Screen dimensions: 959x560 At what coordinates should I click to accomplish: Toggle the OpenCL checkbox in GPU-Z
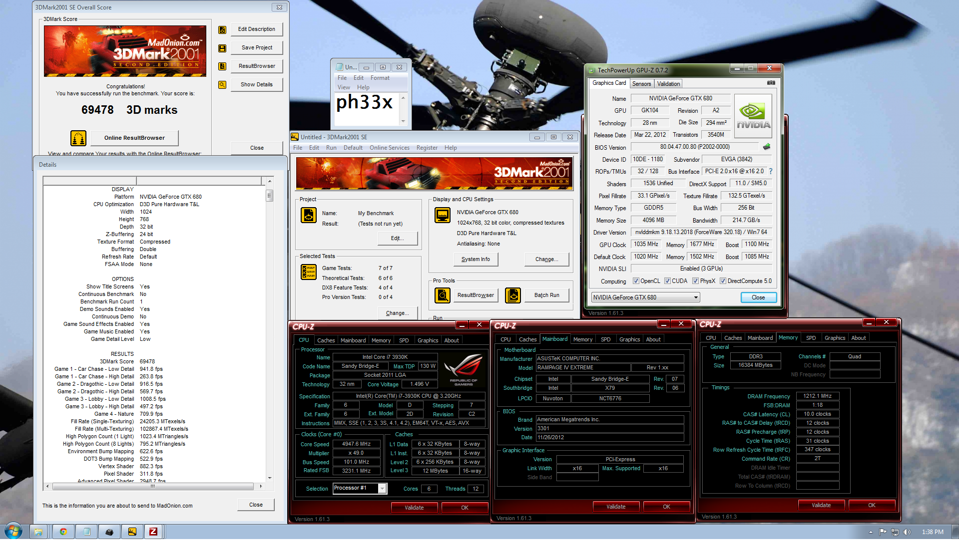[636, 281]
